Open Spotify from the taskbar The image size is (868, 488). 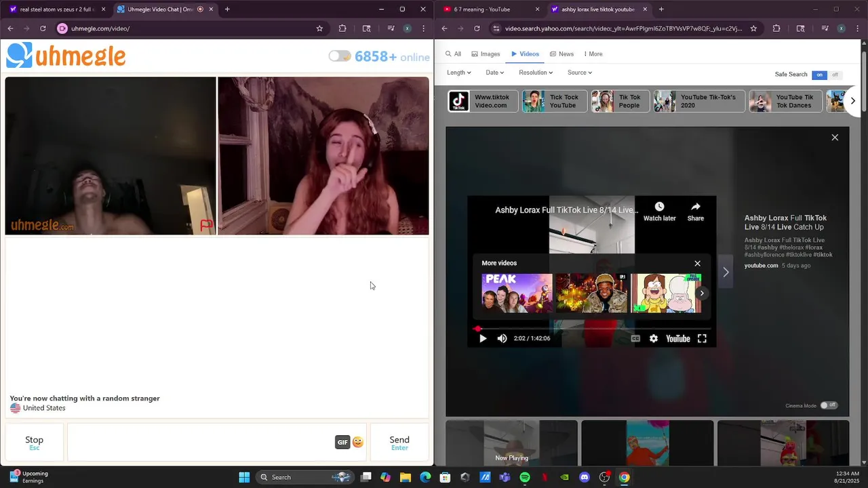[525, 477]
